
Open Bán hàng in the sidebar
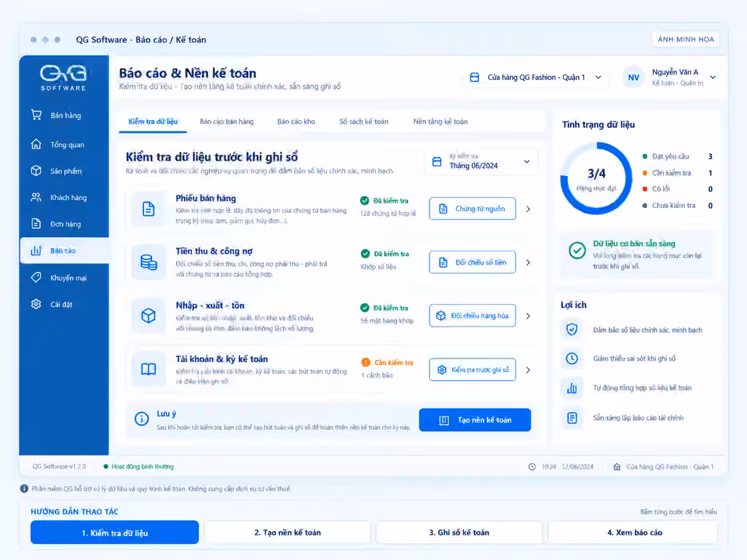click(x=64, y=115)
